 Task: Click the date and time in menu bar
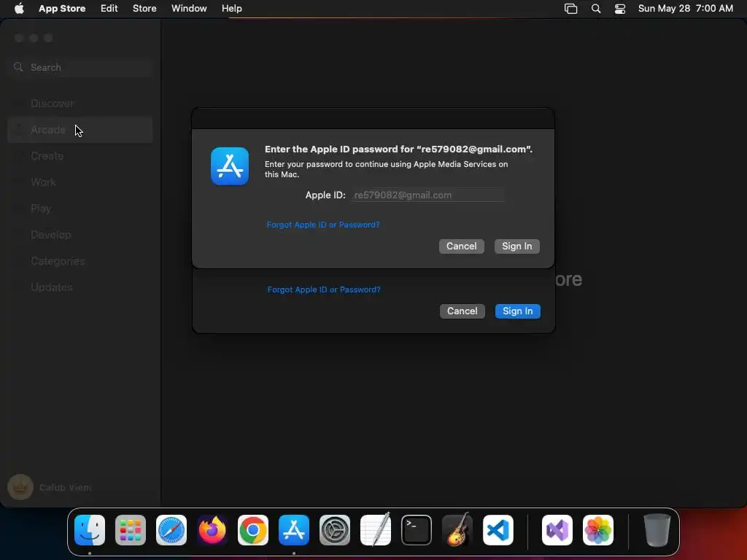click(x=686, y=8)
